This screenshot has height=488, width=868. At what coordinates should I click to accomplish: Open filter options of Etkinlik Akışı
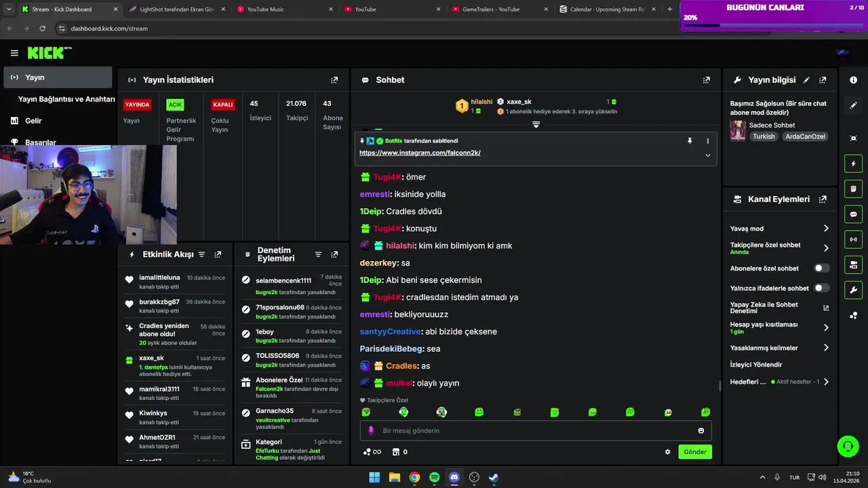201,254
